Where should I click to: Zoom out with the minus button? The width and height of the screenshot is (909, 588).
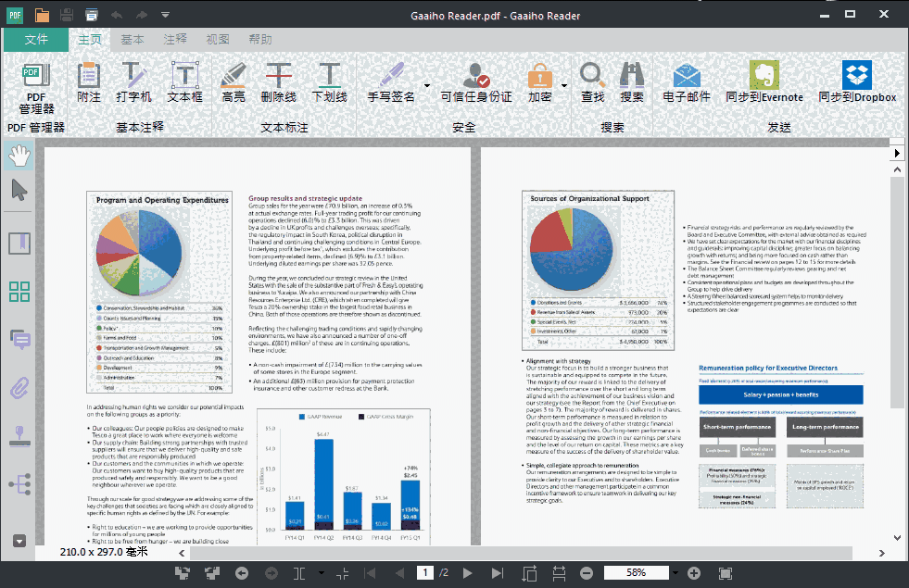(x=587, y=573)
